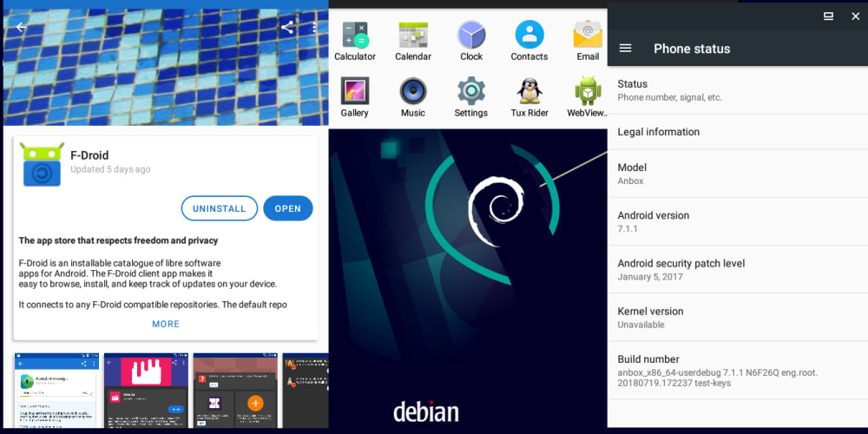Open Legal information entry

[x=737, y=132]
